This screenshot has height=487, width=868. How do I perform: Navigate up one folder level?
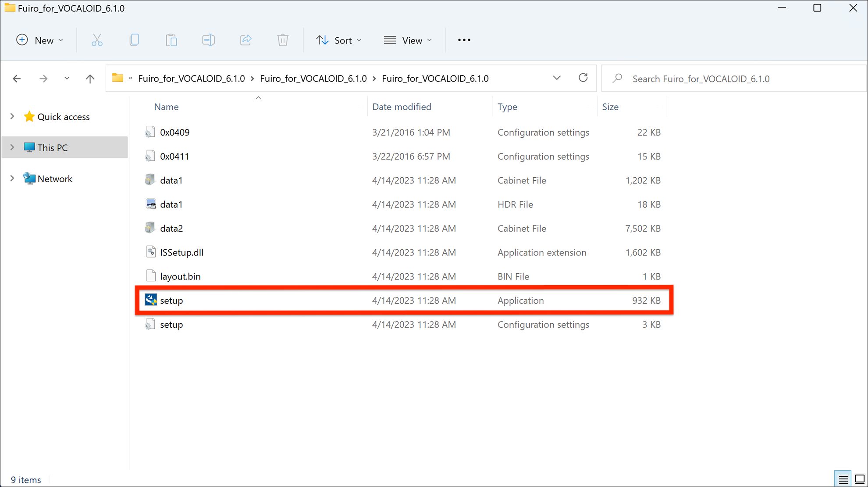click(90, 78)
